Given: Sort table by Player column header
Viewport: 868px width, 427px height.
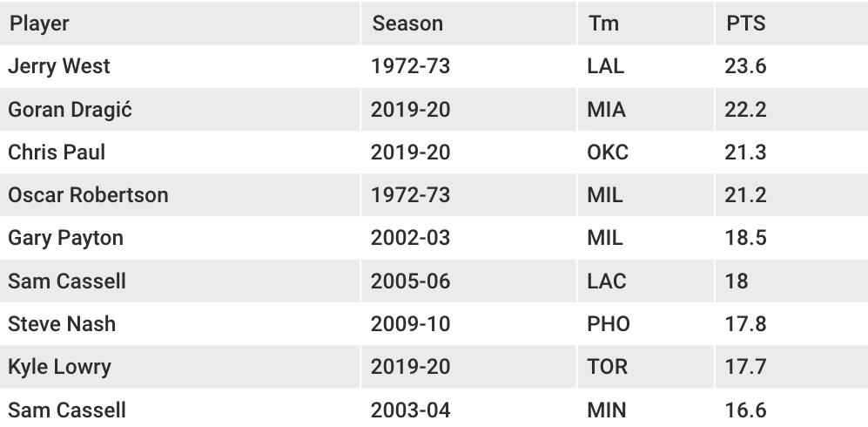Looking at the screenshot, I should click(x=39, y=24).
